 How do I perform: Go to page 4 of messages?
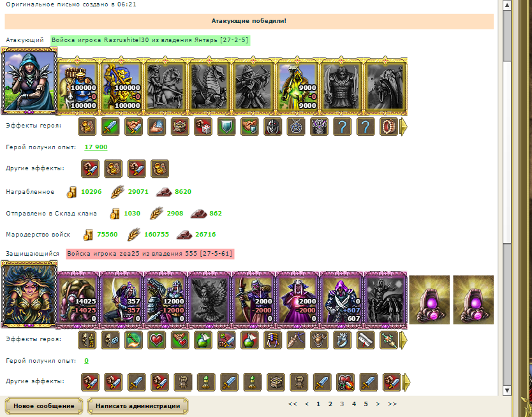(x=354, y=404)
